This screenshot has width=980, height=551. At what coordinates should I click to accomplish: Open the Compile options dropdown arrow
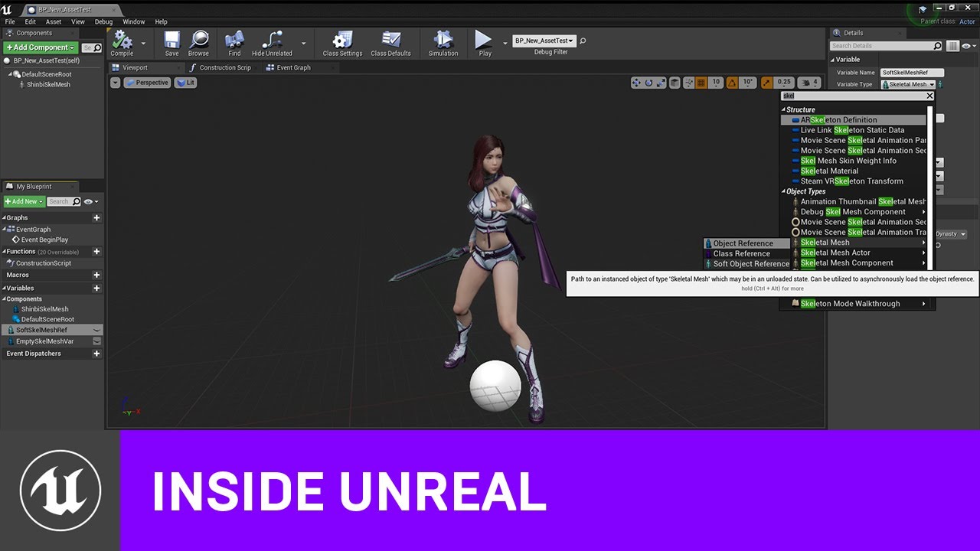pos(144,43)
